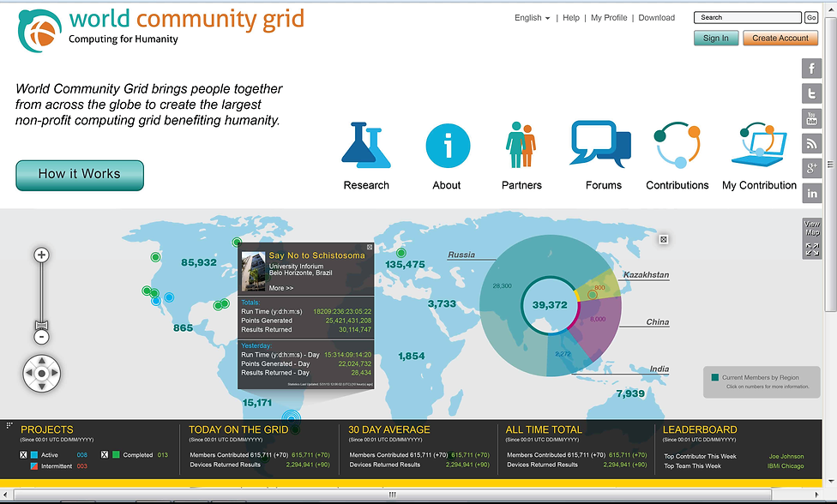Zoom out on the map with minus button
Screen dimensions: 837x504
tap(42, 337)
